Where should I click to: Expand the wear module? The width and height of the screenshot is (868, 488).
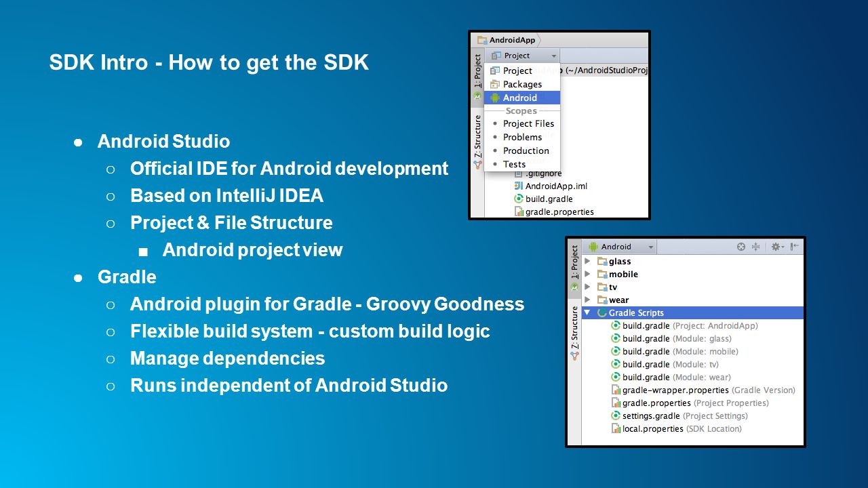point(587,300)
